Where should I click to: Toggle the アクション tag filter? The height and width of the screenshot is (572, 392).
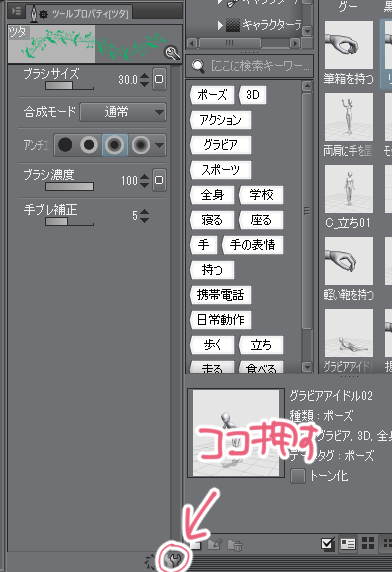tap(220, 120)
